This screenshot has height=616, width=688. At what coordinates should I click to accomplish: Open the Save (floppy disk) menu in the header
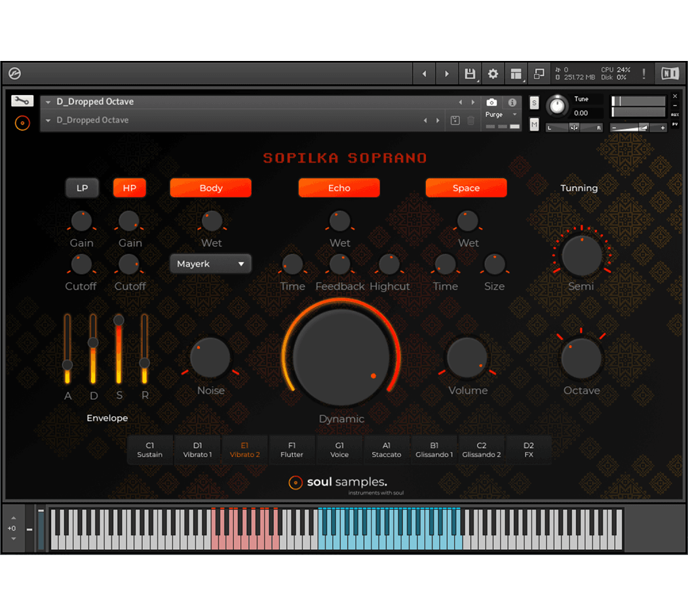point(470,73)
